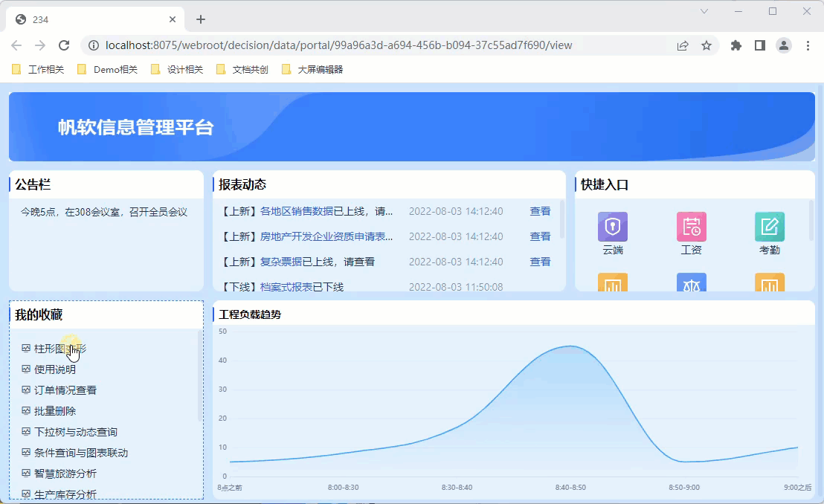Click the chart peak at 8:40-8:50
Image resolution: width=824 pixels, height=504 pixels.
click(570, 346)
